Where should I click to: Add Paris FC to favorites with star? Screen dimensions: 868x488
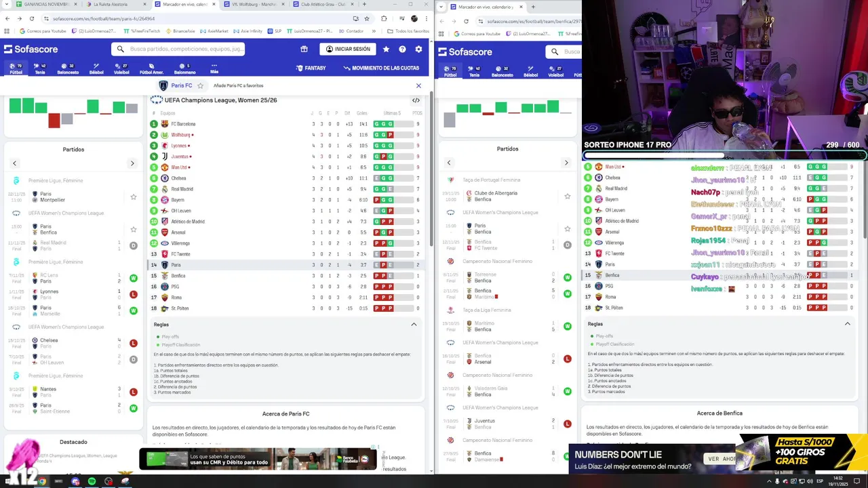(x=200, y=85)
